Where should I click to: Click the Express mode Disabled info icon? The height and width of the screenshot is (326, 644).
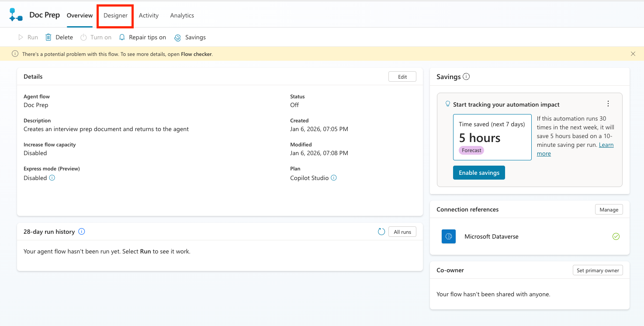click(x=52, y=178)
